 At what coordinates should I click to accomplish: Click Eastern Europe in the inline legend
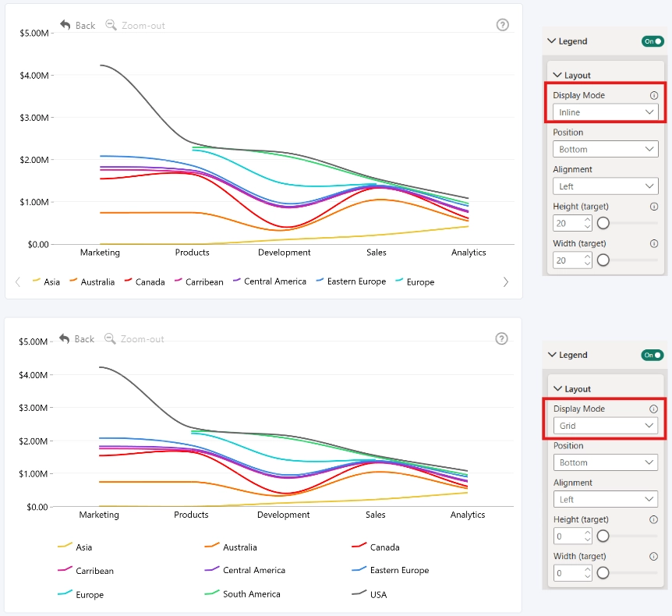tap(352, 281)
